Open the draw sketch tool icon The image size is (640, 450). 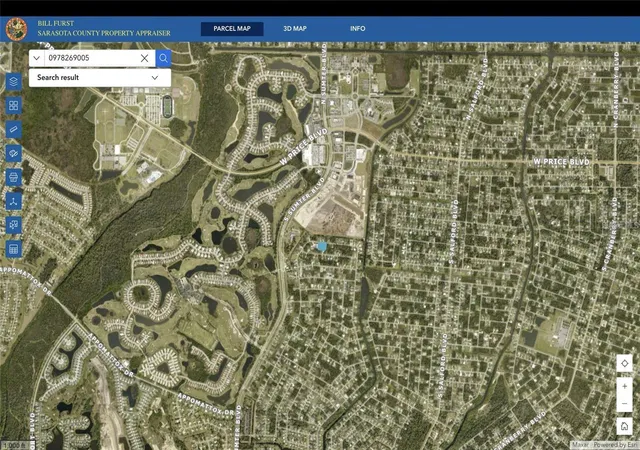coord(13,154)
